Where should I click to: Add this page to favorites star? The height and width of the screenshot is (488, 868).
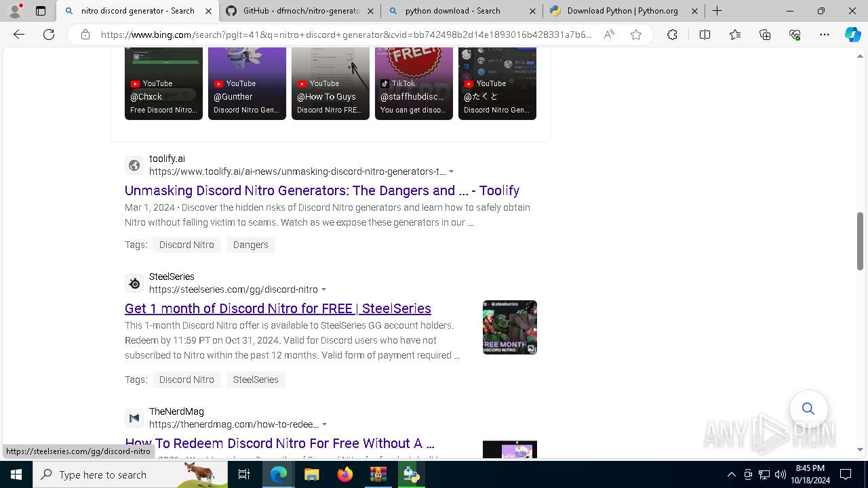coord(636,35)
